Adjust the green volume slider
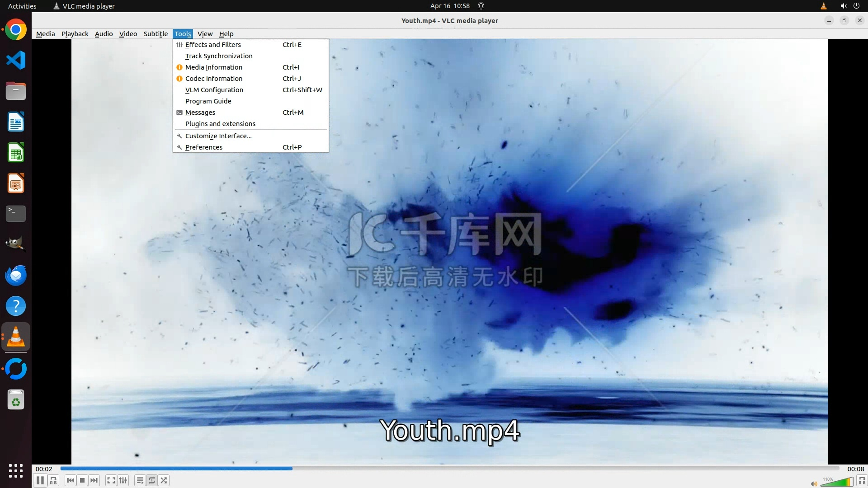 [x=836, y=483]
